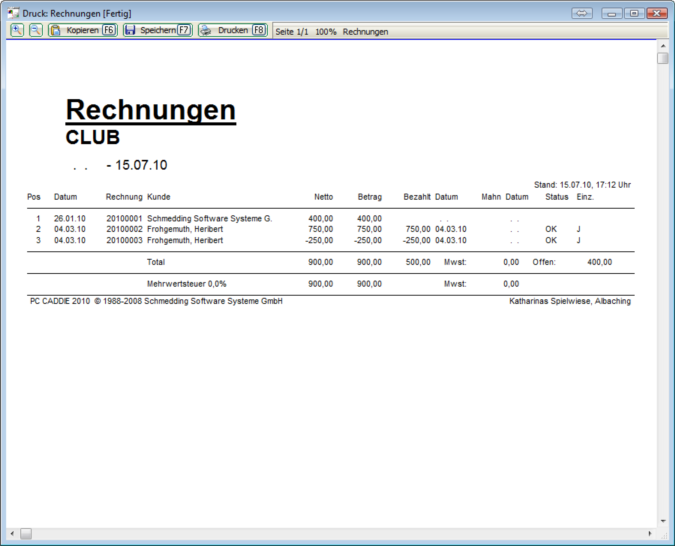Click the Seite 1/1 page indicator
The width and height of the screenshot is (675, 546).
click(x=290, y=32)
